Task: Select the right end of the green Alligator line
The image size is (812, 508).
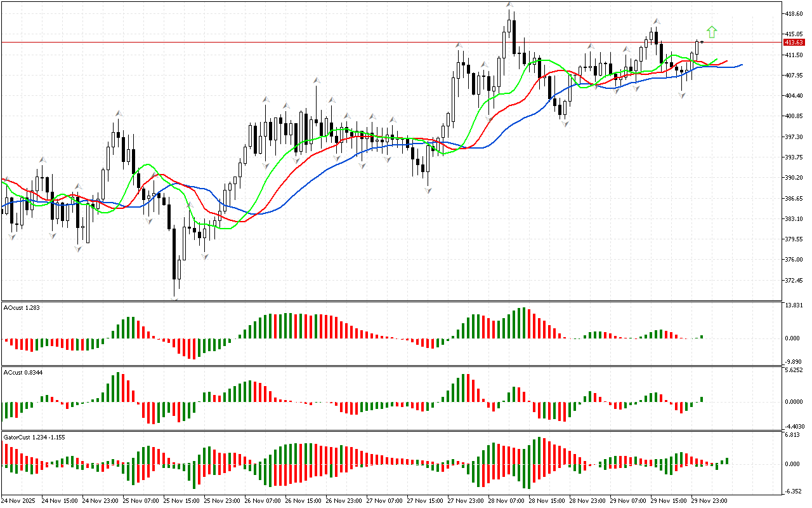Action: coord(717,59)
